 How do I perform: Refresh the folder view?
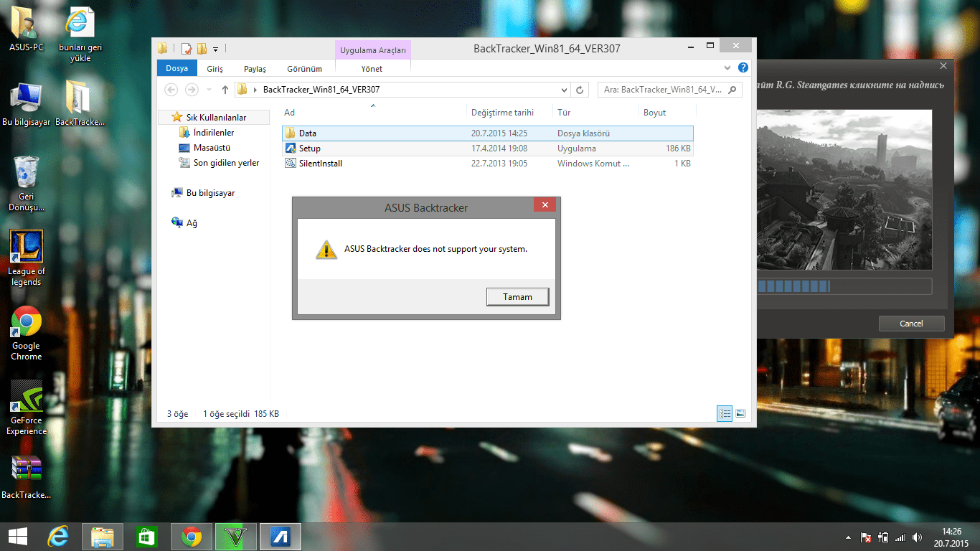pos(580,90)
